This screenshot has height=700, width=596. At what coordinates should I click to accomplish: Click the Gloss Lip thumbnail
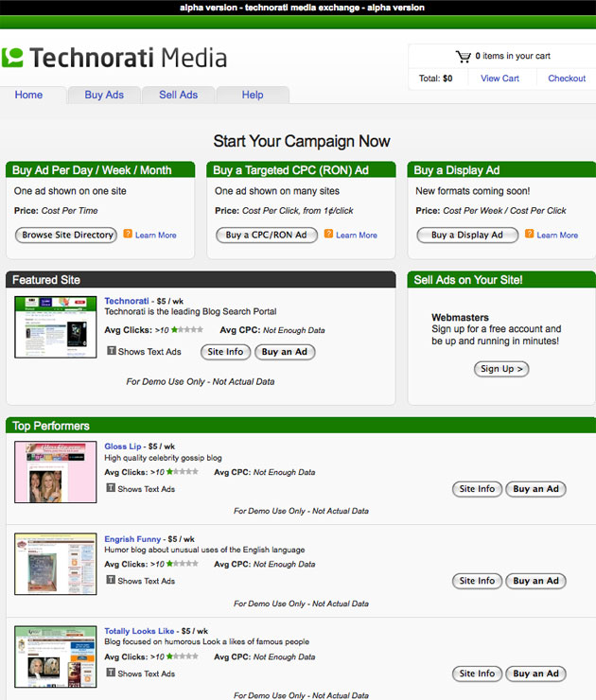[x=56, y=472]
